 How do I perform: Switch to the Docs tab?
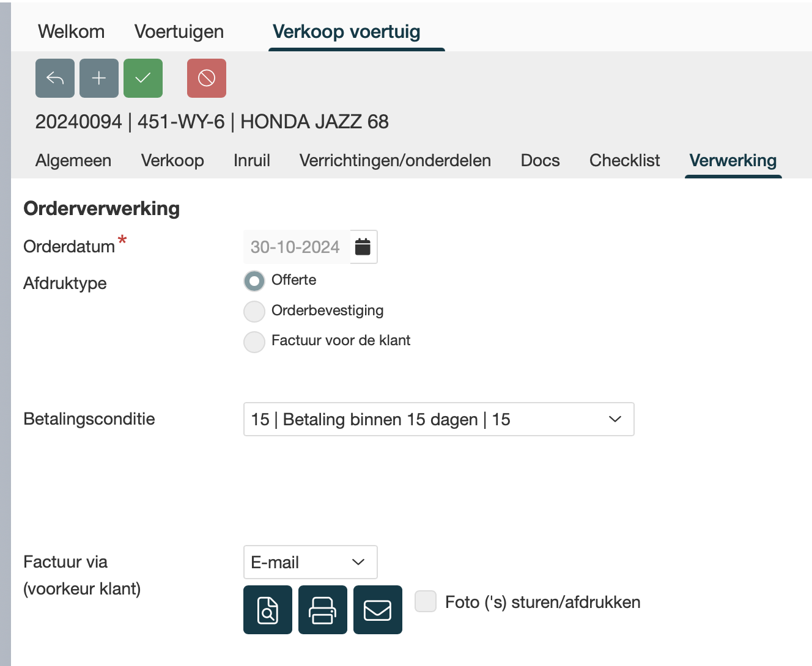point(540,161)
